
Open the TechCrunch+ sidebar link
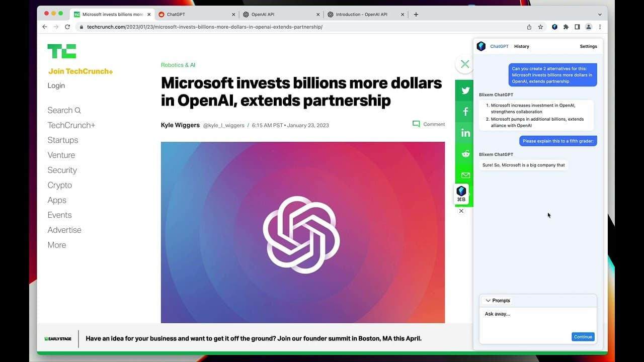click(x=71, y=125)
